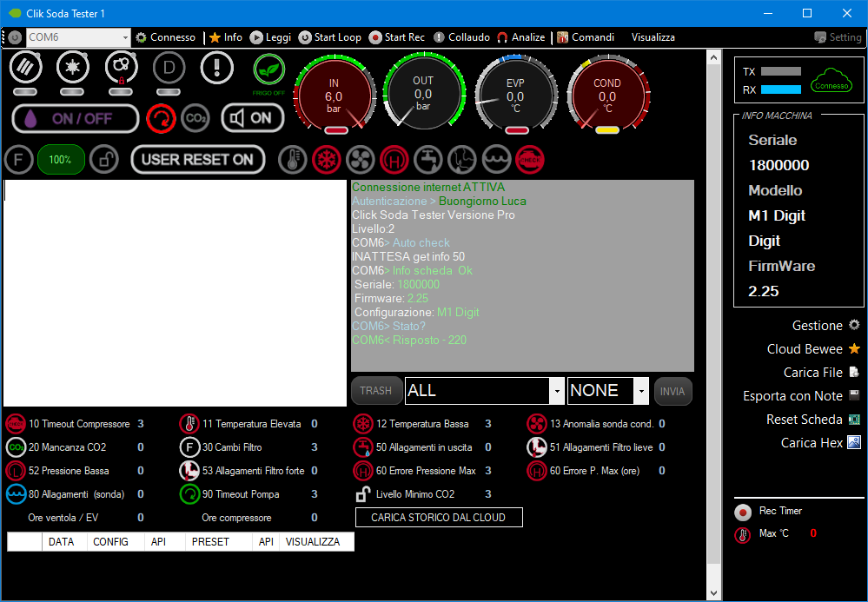Click the red CHECK engine status icon

click(530, 160)
